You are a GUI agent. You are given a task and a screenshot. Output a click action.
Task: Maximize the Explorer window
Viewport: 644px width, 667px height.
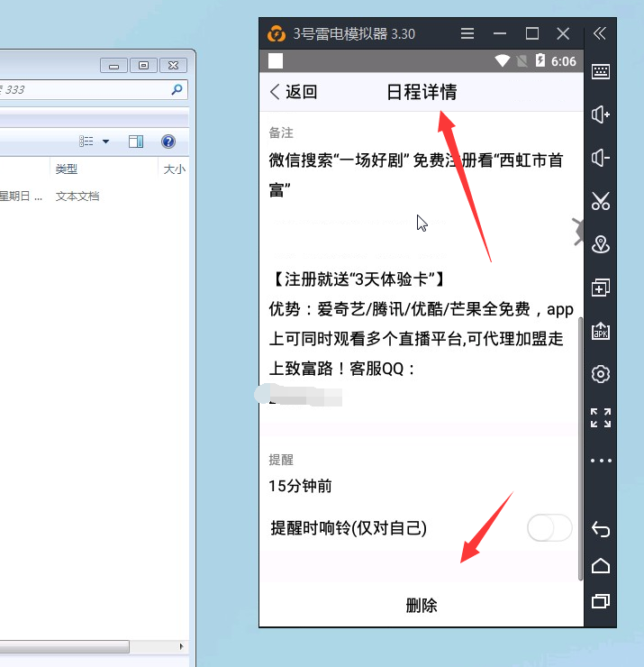point(144,66)
